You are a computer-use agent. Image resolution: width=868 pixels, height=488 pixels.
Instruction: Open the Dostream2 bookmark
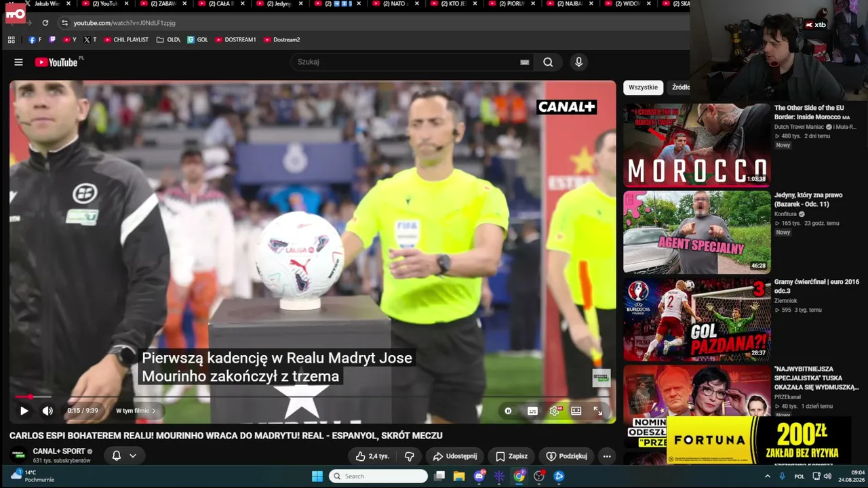coord(281,40)
